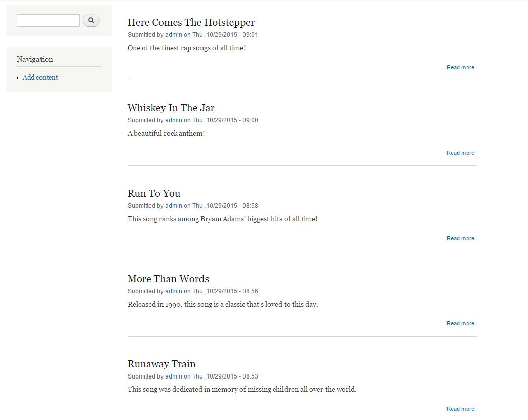The image size is (528, 420).
Task: Click text about missing children dedication
Action: pos(242,389)
